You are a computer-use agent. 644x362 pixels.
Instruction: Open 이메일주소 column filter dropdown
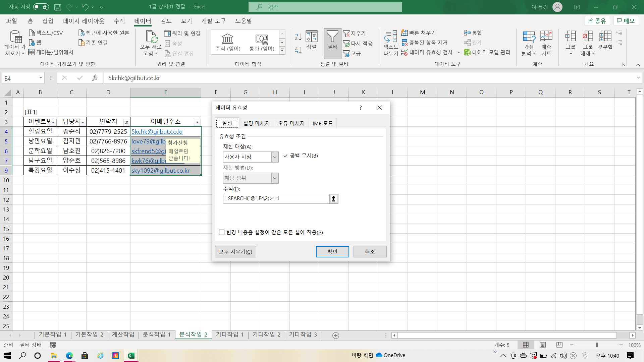pos(197,122)
